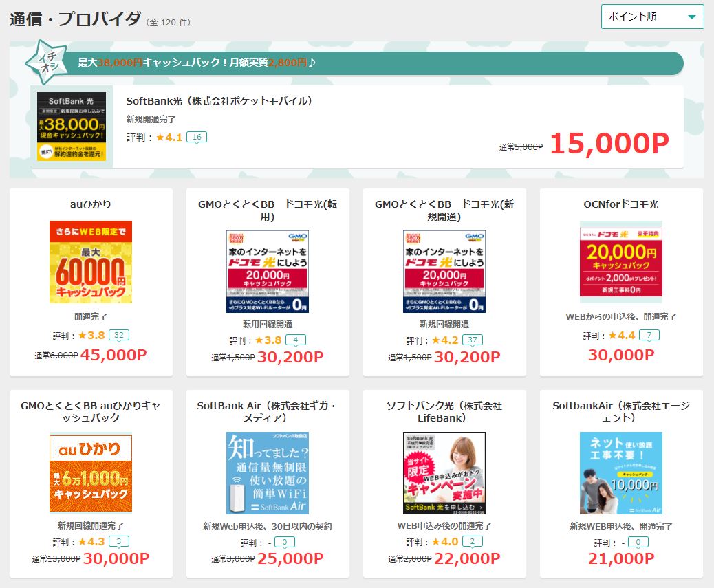Open the 7 reviews bubble for OCNforドコモ光

(649, 336)
